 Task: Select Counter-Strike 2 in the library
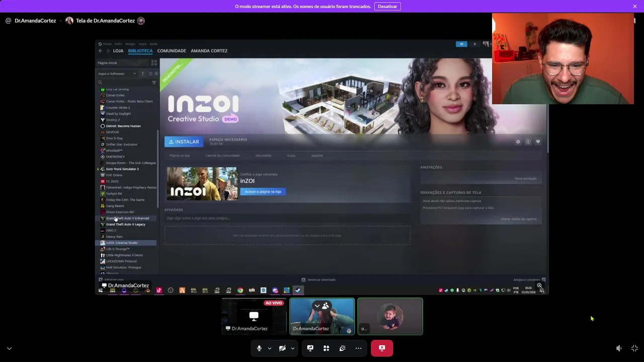[x=118, y=108]
